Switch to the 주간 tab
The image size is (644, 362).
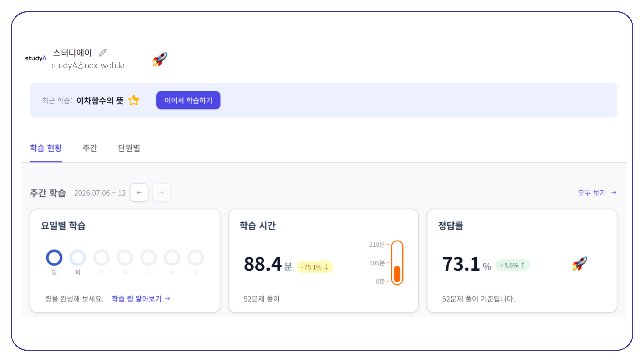90,148
